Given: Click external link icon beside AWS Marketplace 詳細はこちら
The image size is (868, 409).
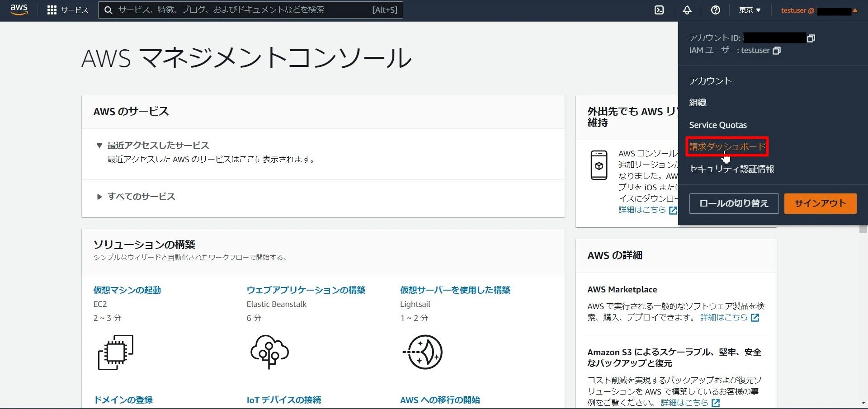Looking at the screenshot, I should [x=755, y=318].
